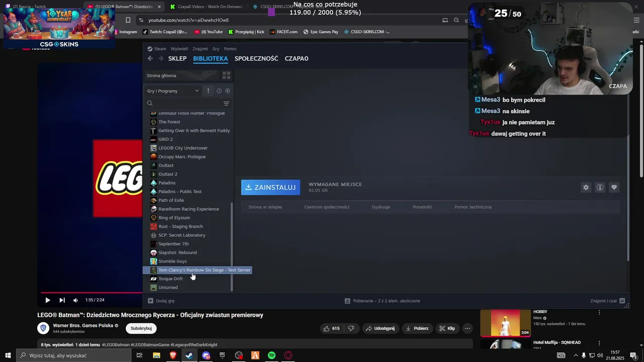Open Centrum społeczności link
Image resolution: width=644 pixels, height=362 pixels.
[327, 207]
